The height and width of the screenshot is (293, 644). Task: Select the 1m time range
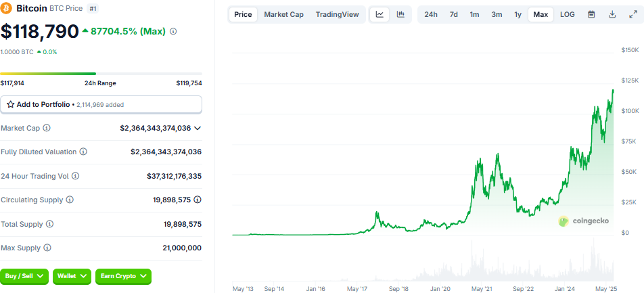pyautogui.click(x=474, y=14)
